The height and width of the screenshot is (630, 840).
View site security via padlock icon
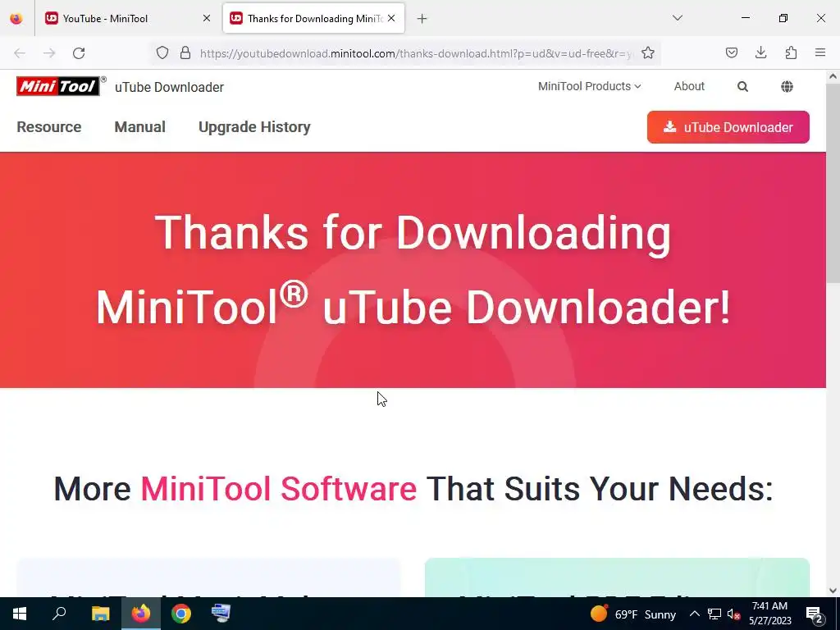pos(185,53)
